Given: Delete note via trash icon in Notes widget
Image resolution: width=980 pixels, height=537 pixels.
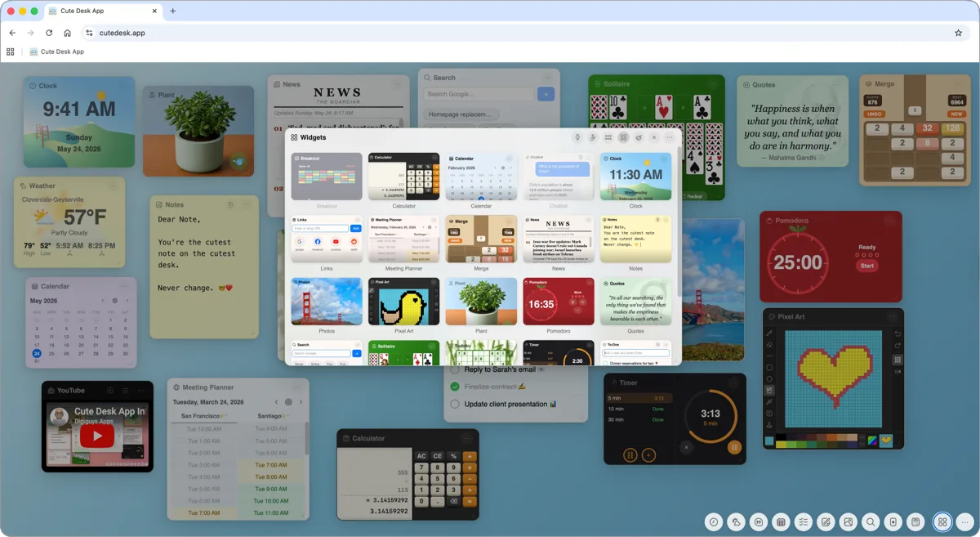Looking at the screenshot, I should (x=230, y=204).
